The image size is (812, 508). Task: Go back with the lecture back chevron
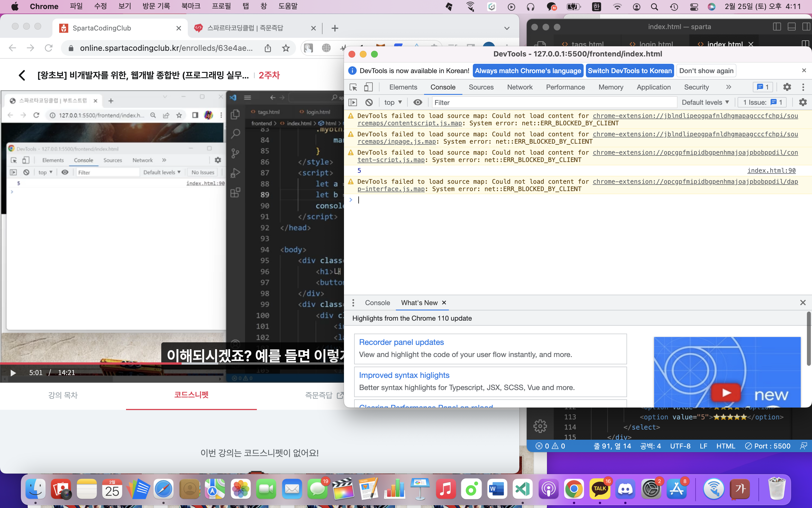[x=22, y=75]
